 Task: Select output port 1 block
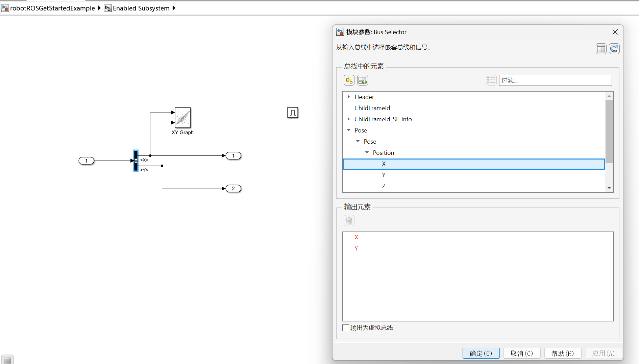[233, 156]
